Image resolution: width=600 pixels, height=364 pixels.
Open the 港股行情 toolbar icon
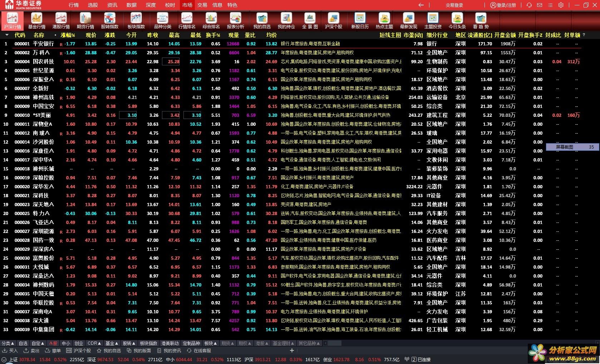pyautogui.click(x=61, y=21)
